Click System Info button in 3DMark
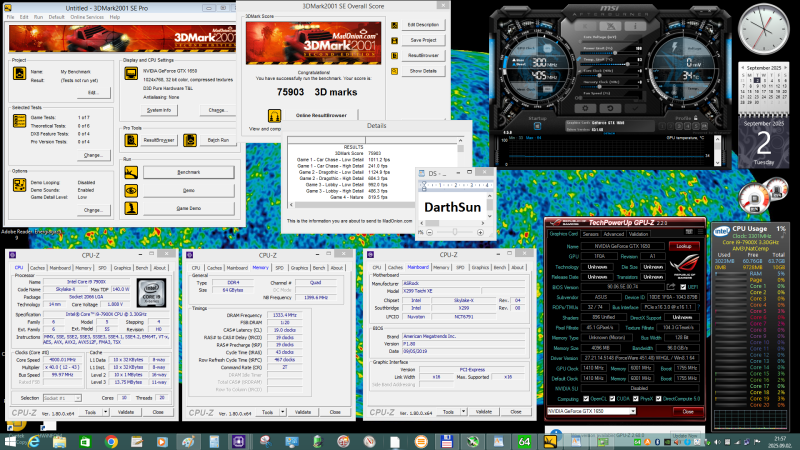The image size is (800, 450). (x=159, y=110)
